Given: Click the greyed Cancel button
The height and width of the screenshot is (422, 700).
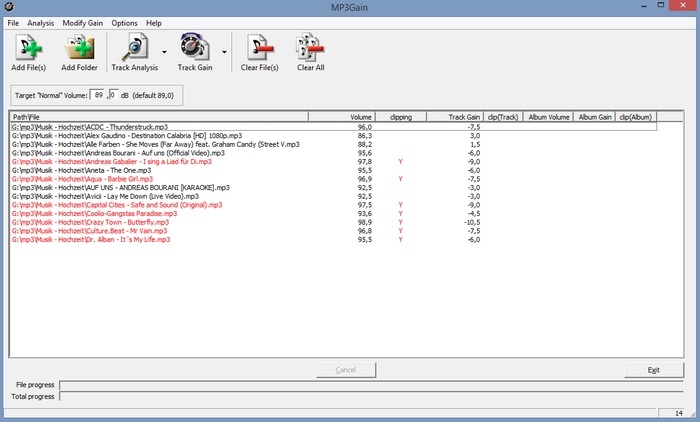Looking at the screenshot, I should pos(346,370).
